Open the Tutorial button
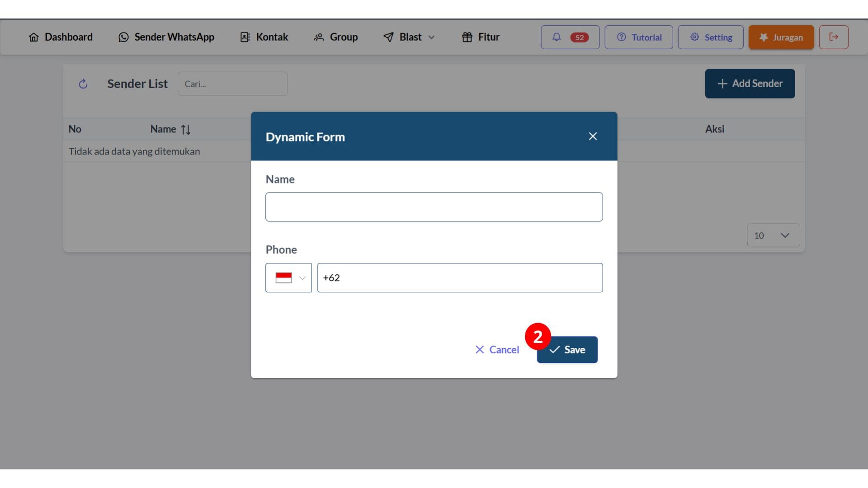This screenshot has width=868, height=488. [x=639, y=37]
